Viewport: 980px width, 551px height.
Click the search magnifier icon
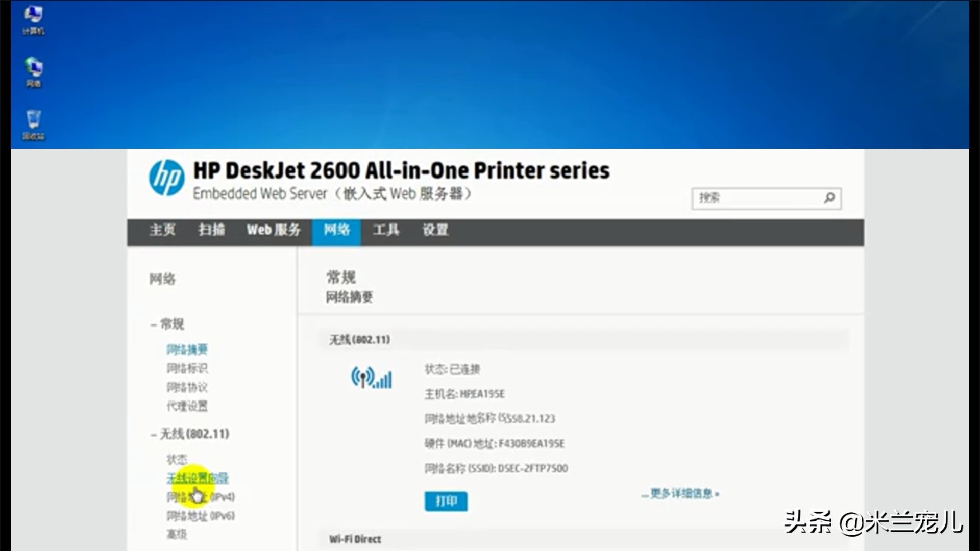click(829, 198)
